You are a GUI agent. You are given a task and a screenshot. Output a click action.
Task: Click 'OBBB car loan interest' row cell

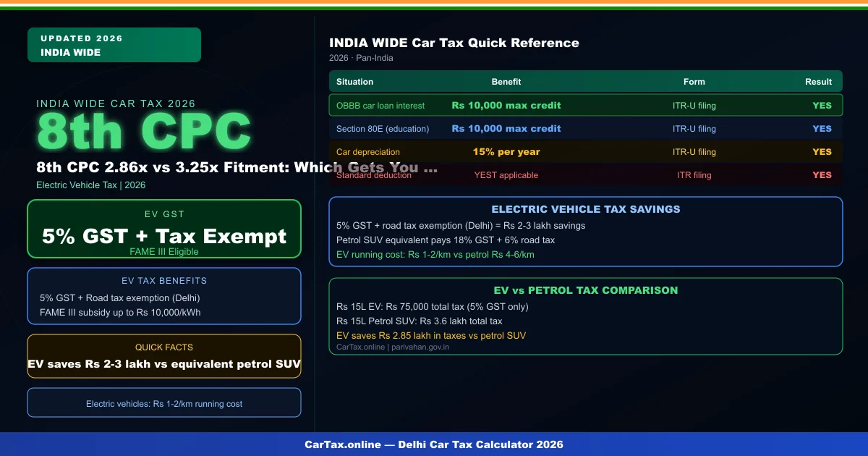[380, 106]
